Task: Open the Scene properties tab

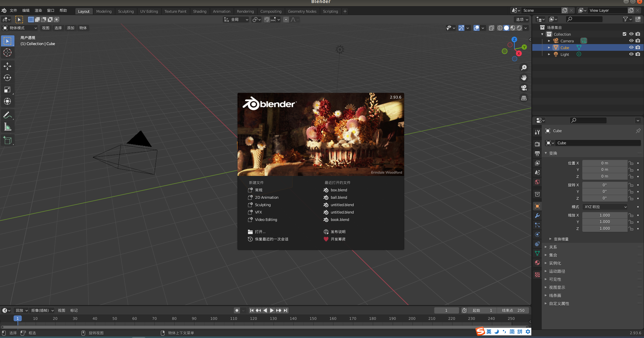Action: [537, 173]
